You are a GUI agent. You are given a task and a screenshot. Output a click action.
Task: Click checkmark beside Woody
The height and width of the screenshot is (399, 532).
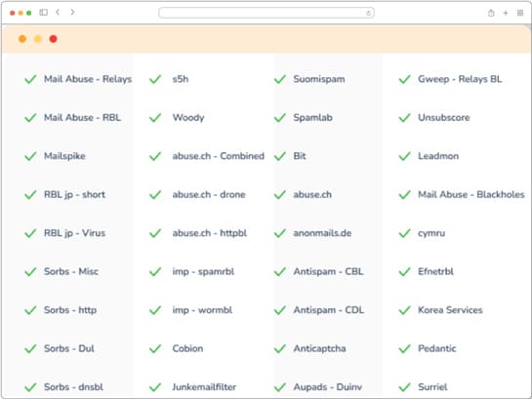click(155, 118)
